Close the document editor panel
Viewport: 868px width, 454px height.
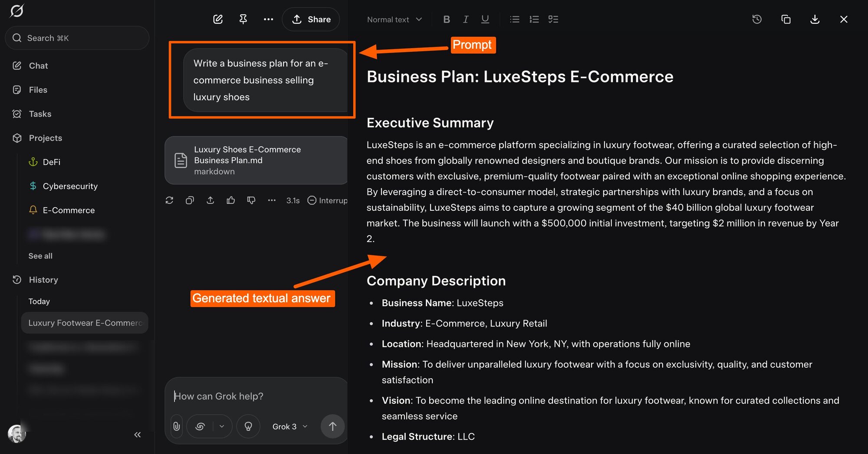[844, 19]
